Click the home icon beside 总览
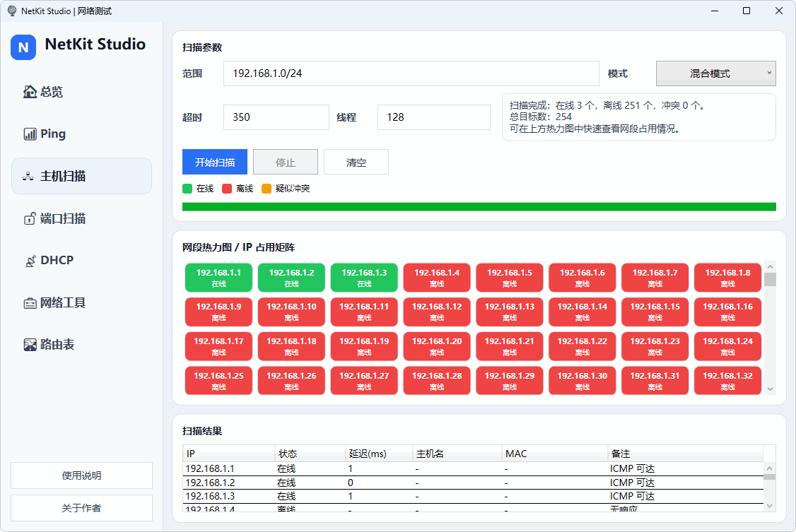 tap(30, 92)
